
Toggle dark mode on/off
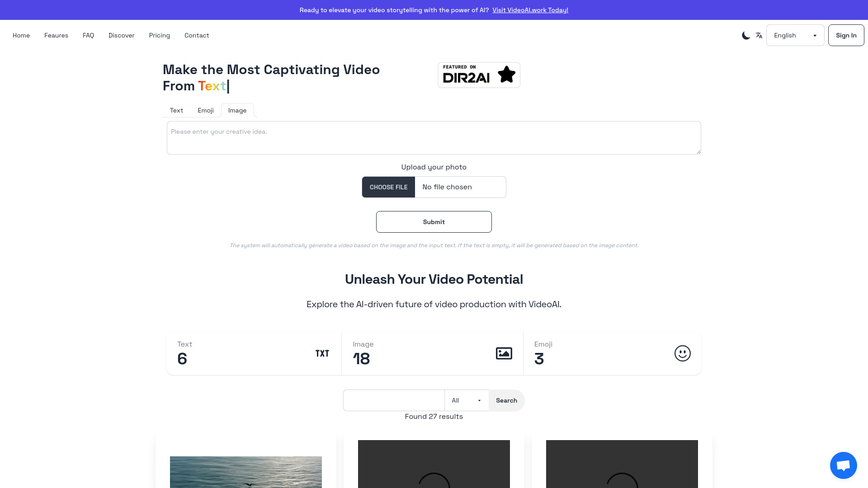click(x=746, y=35)
